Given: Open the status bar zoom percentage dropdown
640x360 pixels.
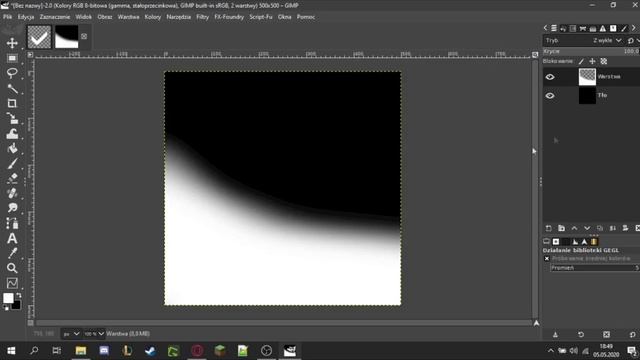Looking at the screenshot, I should click(x=93, y=334).
